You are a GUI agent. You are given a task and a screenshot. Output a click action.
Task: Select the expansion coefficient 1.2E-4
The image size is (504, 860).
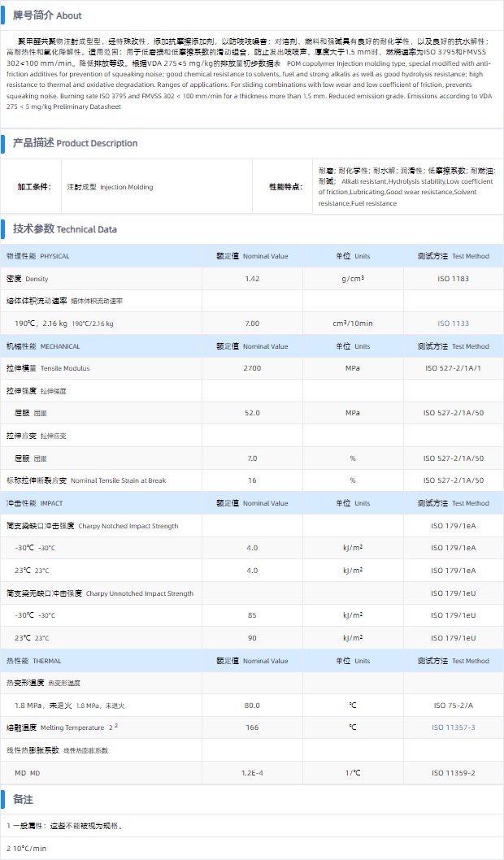point(252,773)
